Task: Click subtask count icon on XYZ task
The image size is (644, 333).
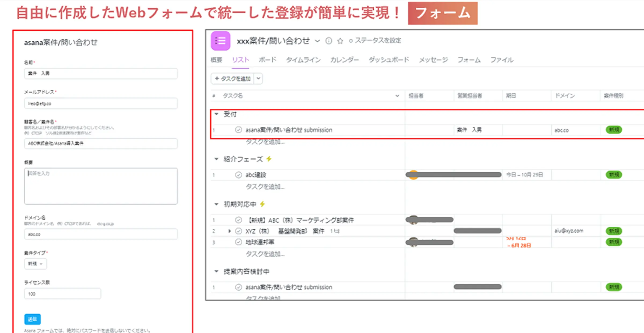Action: coord(335,231)
